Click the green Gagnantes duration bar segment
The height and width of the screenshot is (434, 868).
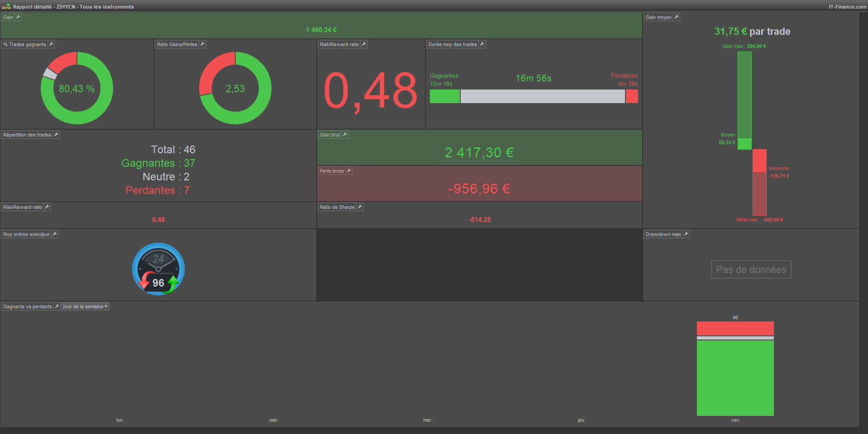point(445,96)
